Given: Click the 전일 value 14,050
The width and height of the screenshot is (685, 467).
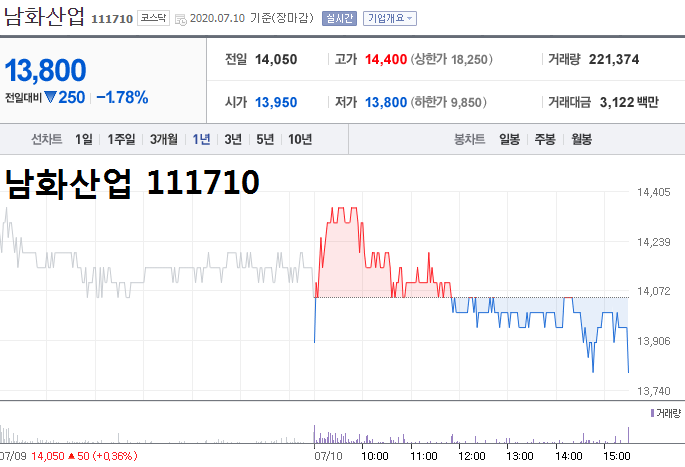Looking at the screenshot, I should tap(276, 59).
